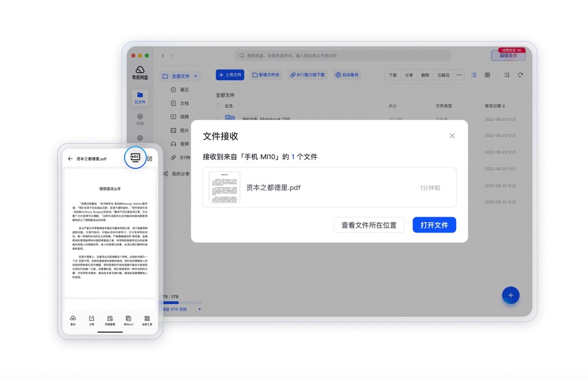
Task: Open the 图片 category icon
Action: [x=173, y=130]
